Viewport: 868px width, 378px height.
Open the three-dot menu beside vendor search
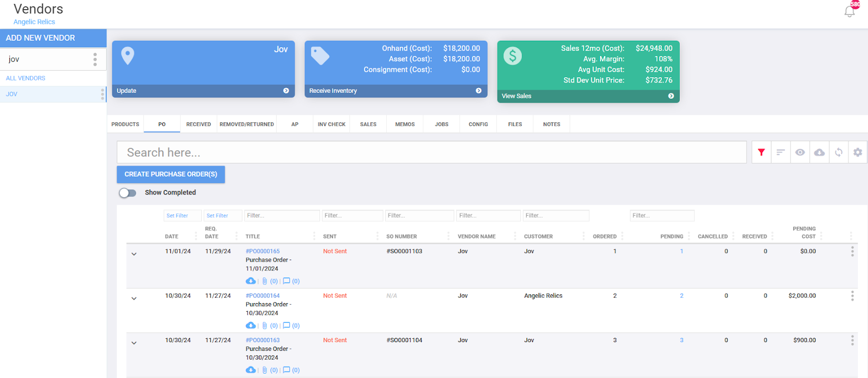pos(95,59)
